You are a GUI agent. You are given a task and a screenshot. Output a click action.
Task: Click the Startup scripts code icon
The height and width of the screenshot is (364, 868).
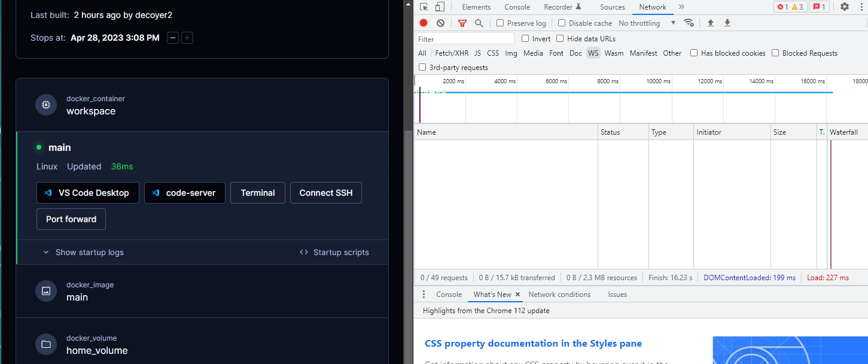tap(304, 253)
